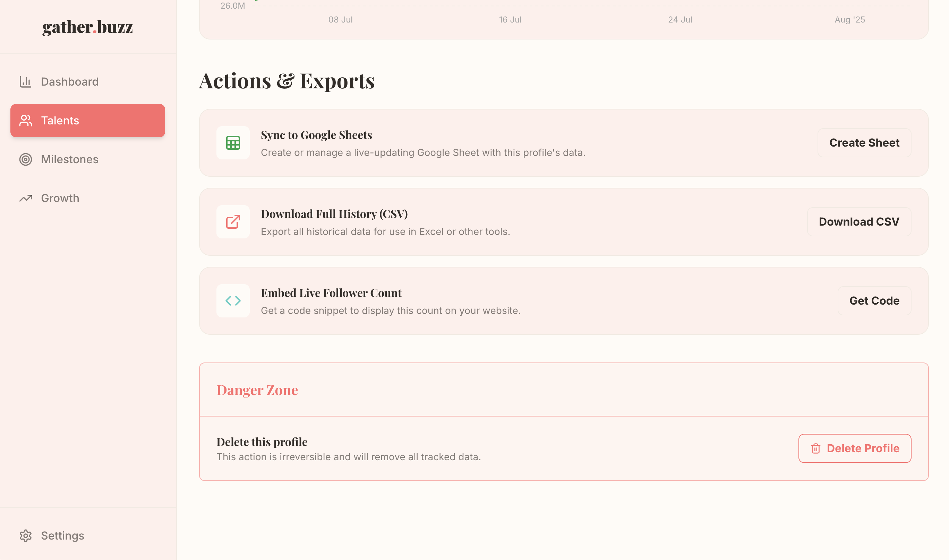949x560 pixels.
Task: Click the gather.buzz logo
Action: (87, 27)
